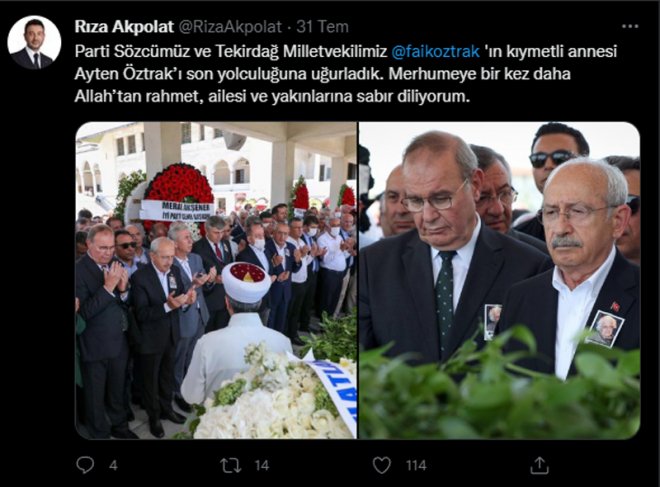
Task: Click the like count 114
Action: click(416, 466)
